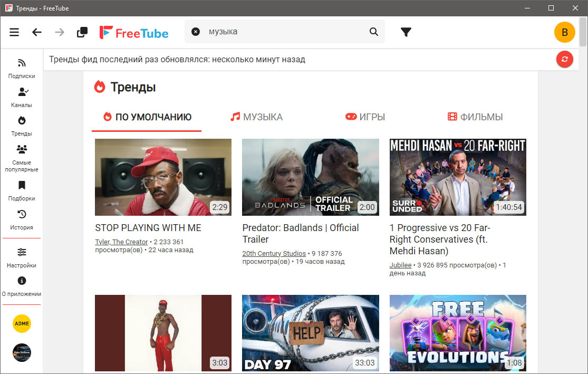
Task: Open the Predator: Badlands Official Trailer title
Action: 301,233
